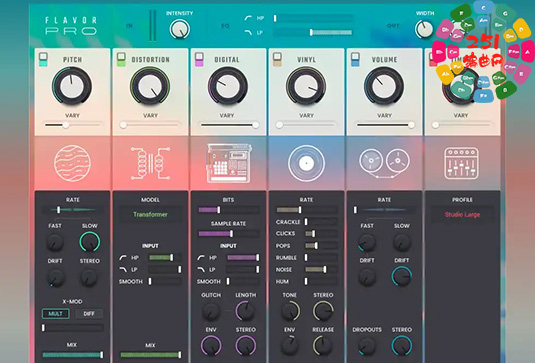Adjust the Distortion Vary slider
The width and height of the screenshot is (535, 363).
pyautogui.click(x=150, y=125)
